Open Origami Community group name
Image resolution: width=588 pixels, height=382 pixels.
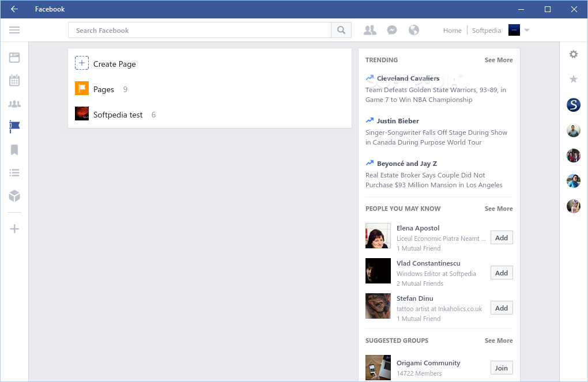pyautogui.click(x=428, y=363)
